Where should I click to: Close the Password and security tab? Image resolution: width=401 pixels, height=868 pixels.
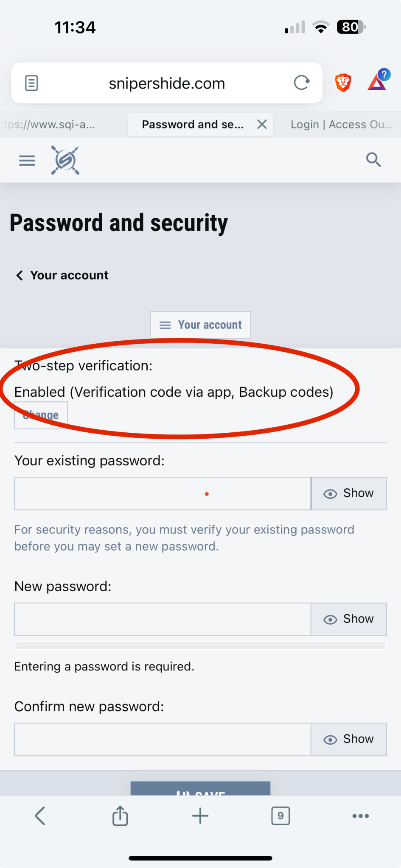click(262, 124)
